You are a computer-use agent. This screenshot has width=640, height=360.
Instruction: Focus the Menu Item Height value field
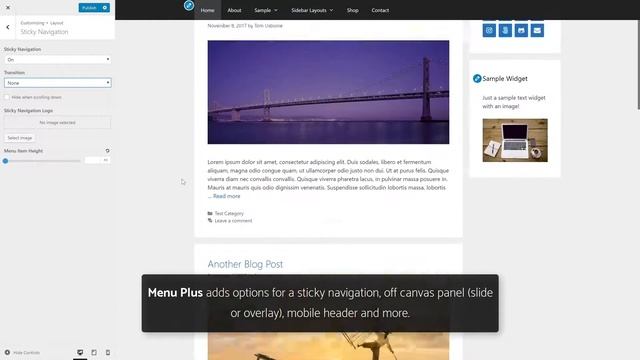pyautogui.click(x=98, y=160)
